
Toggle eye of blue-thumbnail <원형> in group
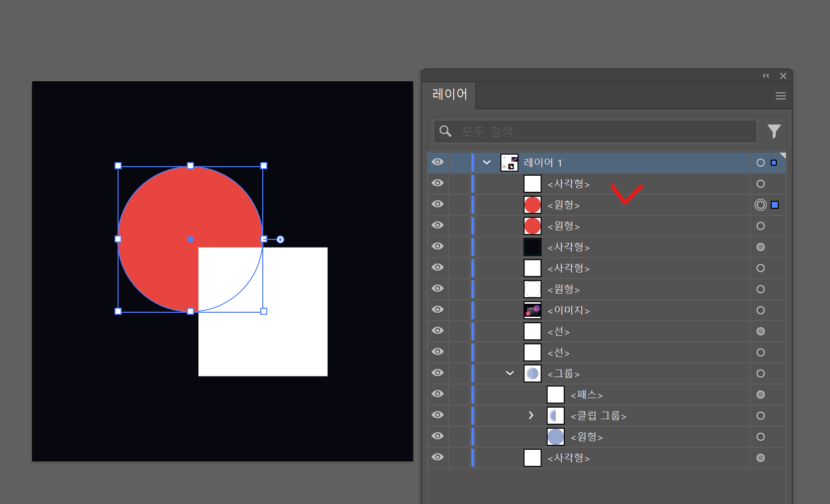(x=438, y=436)
